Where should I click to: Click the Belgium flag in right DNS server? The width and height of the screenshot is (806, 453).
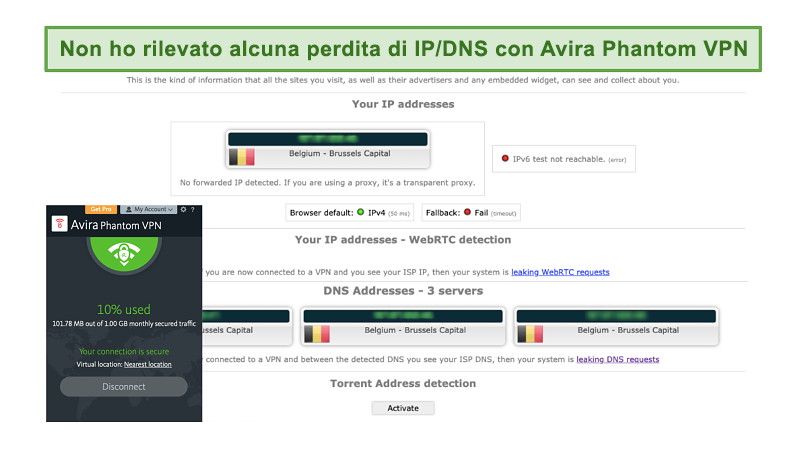(530, 334)
